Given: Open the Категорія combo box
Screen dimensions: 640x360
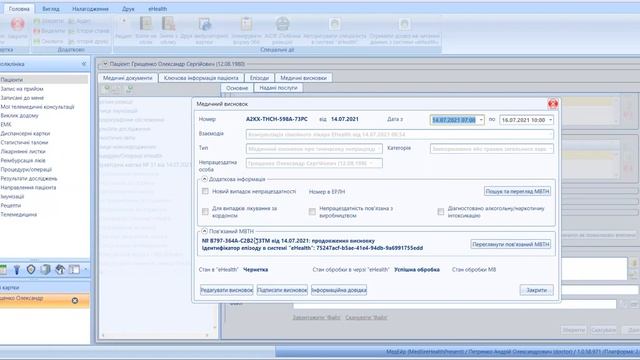Looking at the screenshot, I should (x=491, y=149).
